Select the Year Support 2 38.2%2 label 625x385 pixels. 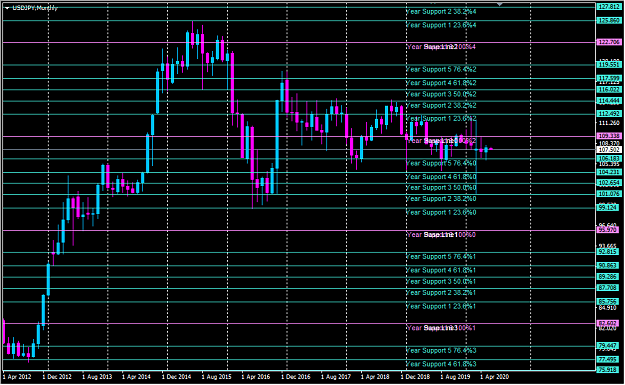click(x=441, y=106)
